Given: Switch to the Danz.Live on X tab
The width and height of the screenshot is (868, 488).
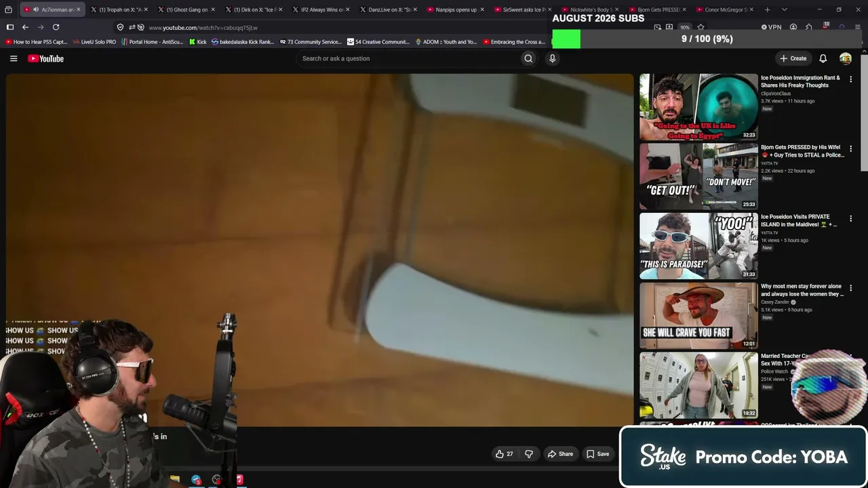Looking at the screenshot, I should click(388, 9).
